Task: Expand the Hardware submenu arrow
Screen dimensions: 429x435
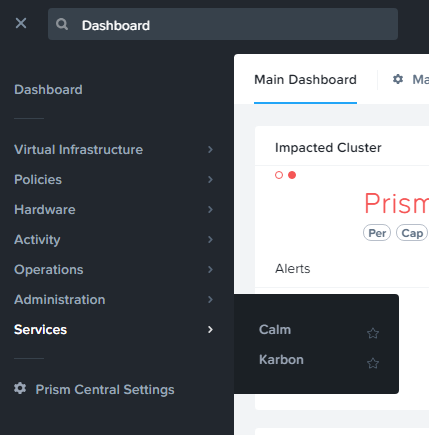Action: click(x=210, y=210)
